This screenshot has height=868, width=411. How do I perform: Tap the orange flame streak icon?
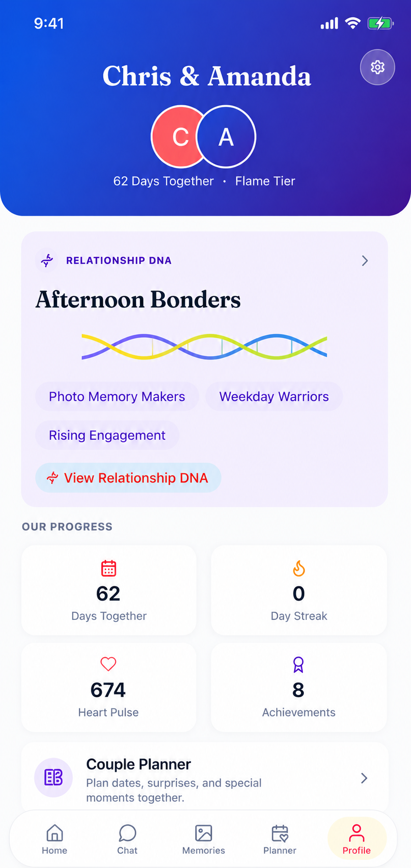(299, 568)
